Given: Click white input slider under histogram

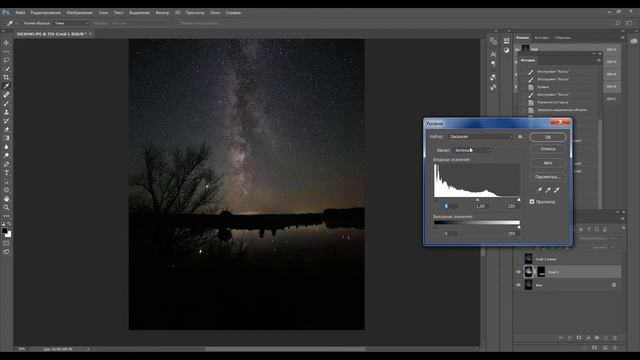Looking at the screenshot, I should [519, 200].
